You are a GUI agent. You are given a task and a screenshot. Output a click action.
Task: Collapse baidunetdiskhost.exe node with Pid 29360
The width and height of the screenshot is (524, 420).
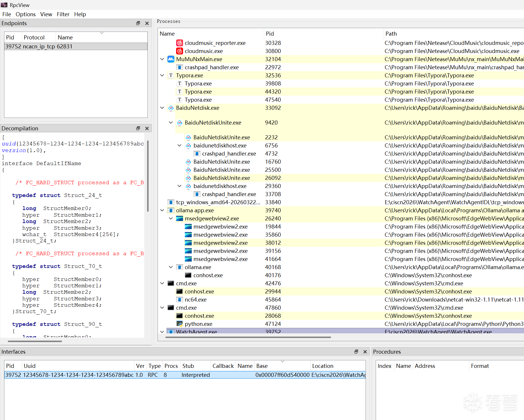tap(180, 186)
